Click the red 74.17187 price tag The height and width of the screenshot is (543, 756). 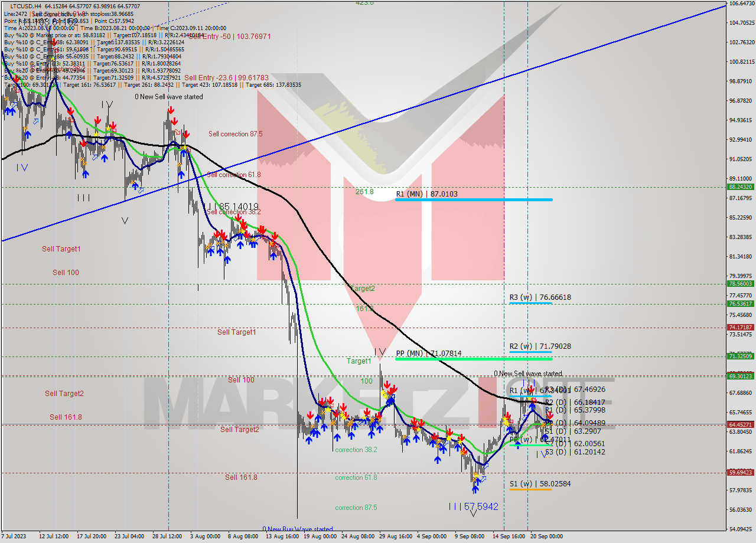[741, 327]
